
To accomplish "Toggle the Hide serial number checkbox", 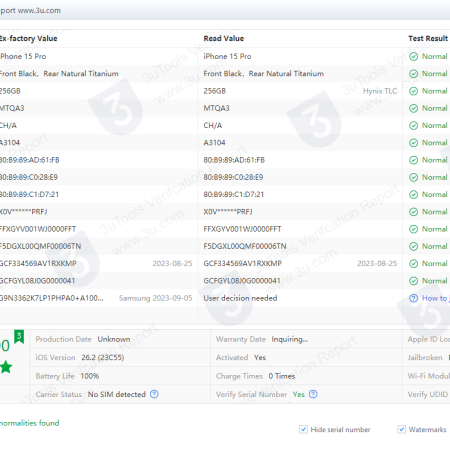I will click(x=303, y=429).
